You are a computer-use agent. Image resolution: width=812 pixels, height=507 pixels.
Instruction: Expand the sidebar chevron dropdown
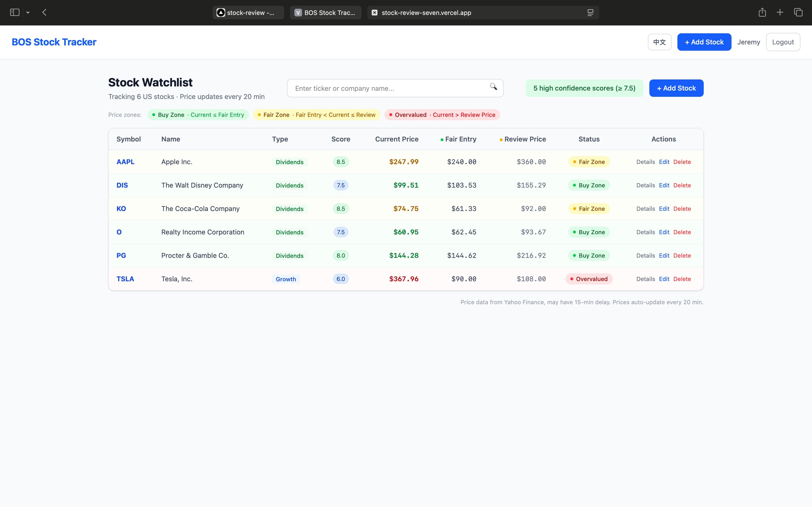tap(28, 12)
